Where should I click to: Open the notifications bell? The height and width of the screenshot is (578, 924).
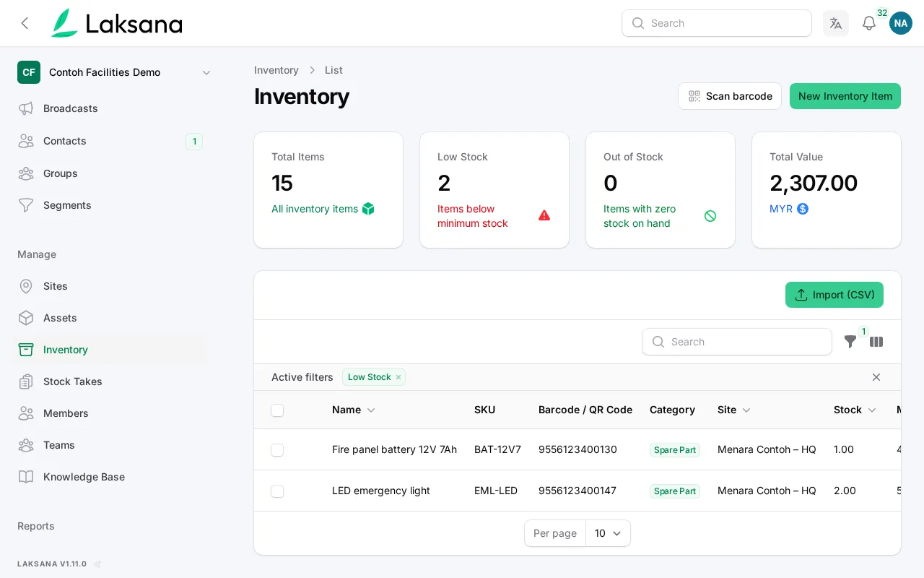tap(869, 23)
